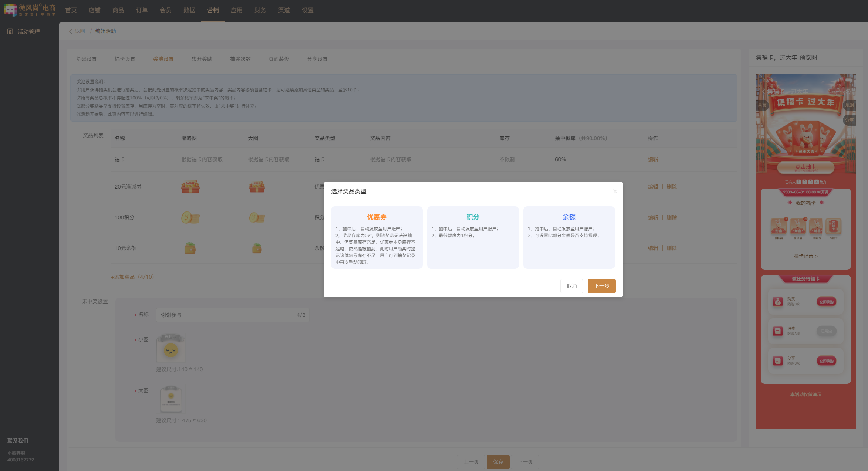The image size is (868, 471).
Task: Choose the 积分 prize type card
Action: point(473,237)
